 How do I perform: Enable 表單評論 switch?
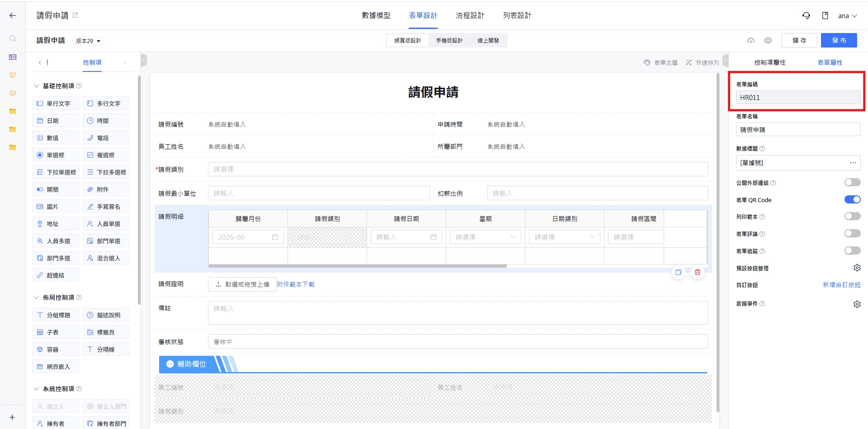click(x=852, y=233)
